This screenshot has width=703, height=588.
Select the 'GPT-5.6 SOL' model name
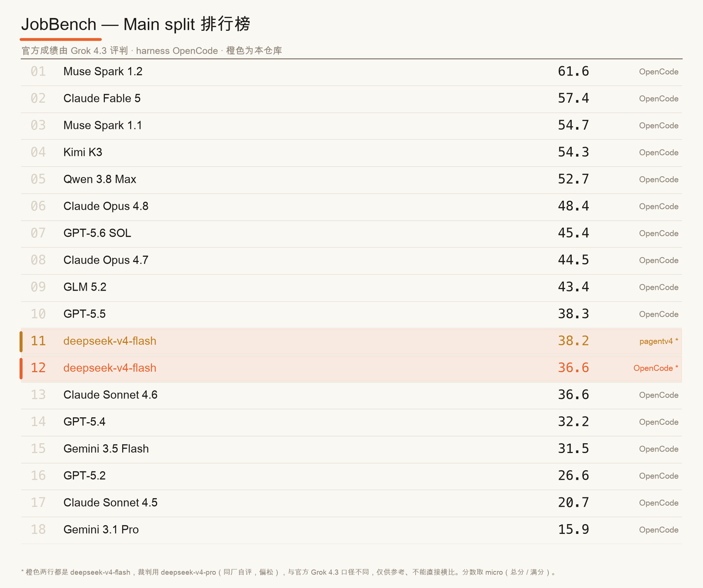click(x=97, y=233)
